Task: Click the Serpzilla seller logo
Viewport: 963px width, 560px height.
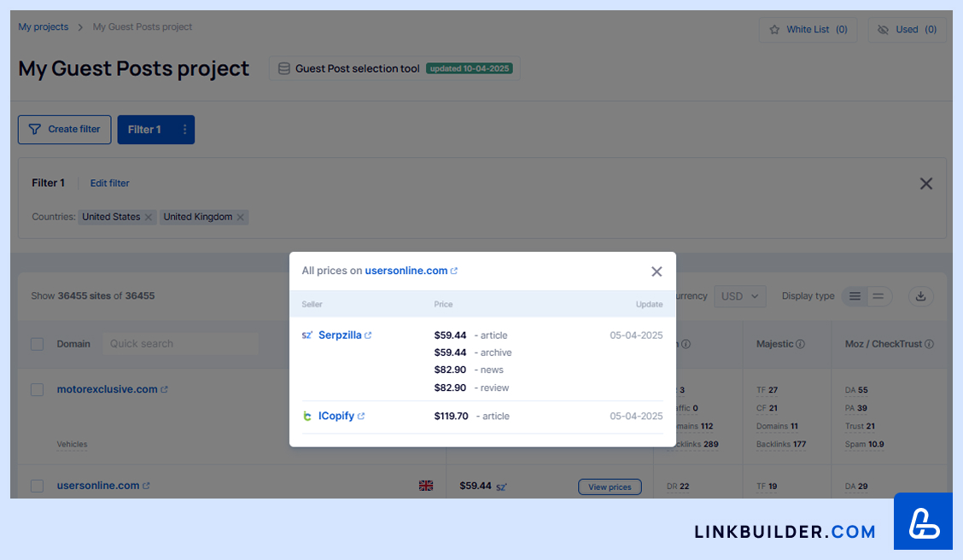Action: [x=307, y=335]
